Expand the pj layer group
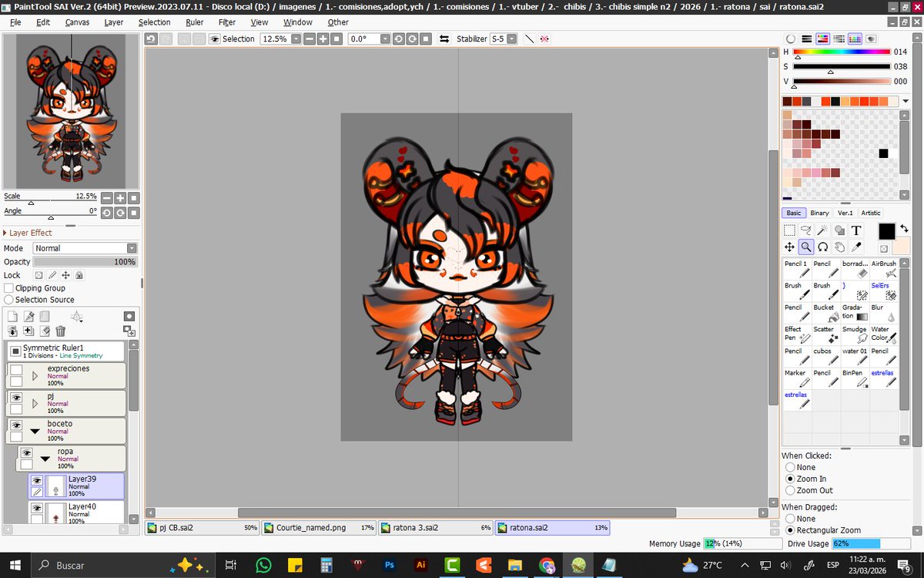The image size is (924, 578). point(35,404)
